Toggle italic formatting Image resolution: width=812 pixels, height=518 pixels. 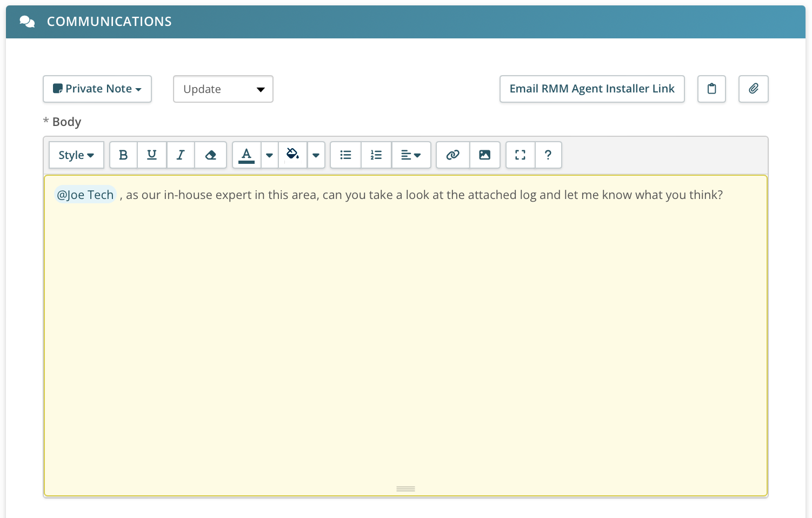[181, 155]
